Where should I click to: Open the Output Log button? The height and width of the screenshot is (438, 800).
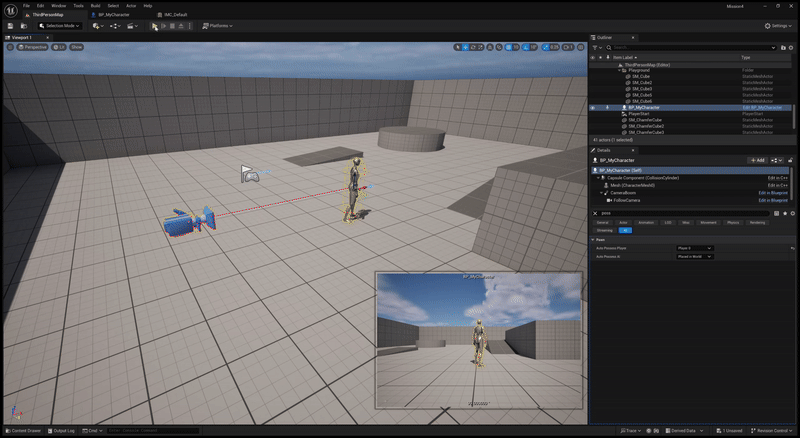click(x=61, y=431)
